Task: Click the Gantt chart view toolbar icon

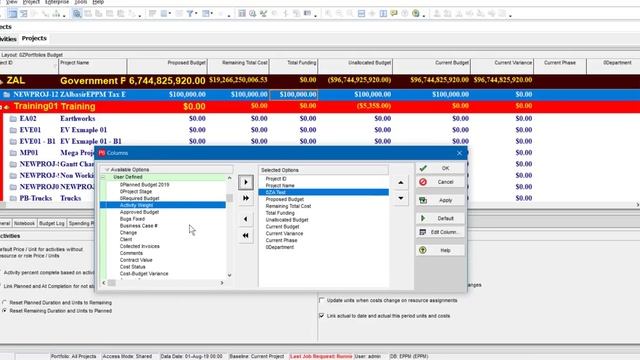Action: click(24, 13)
